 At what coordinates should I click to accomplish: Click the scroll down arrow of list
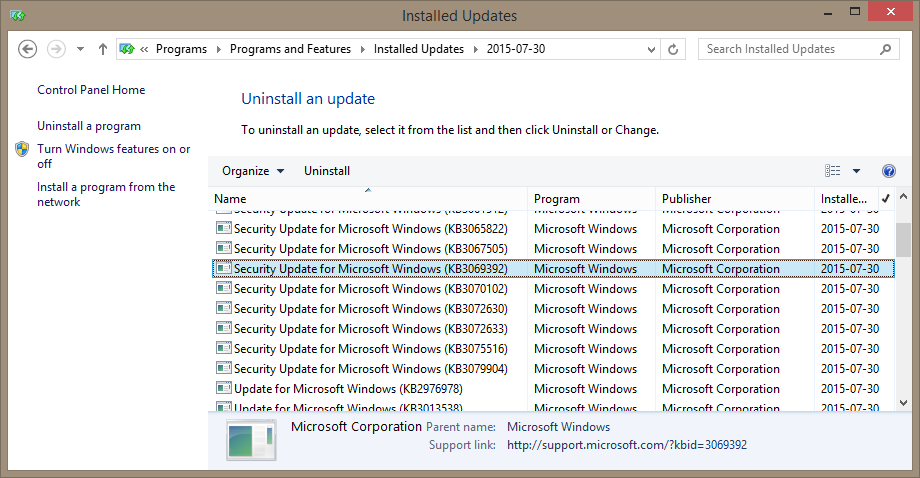pos(904,403)
